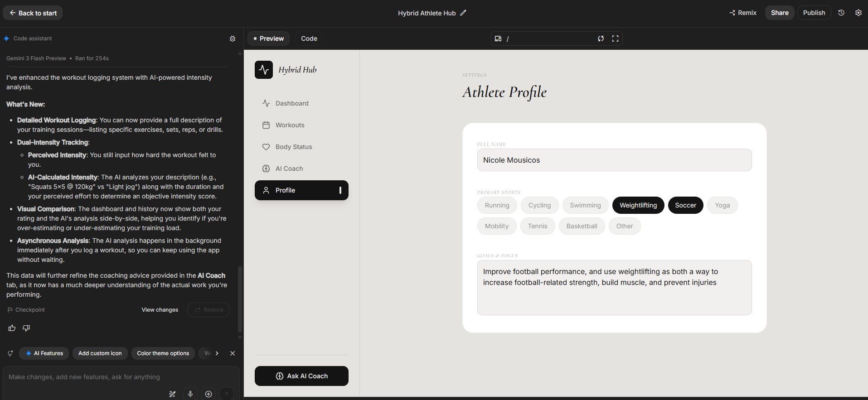Open the settings gear in top-right corner

858,13
